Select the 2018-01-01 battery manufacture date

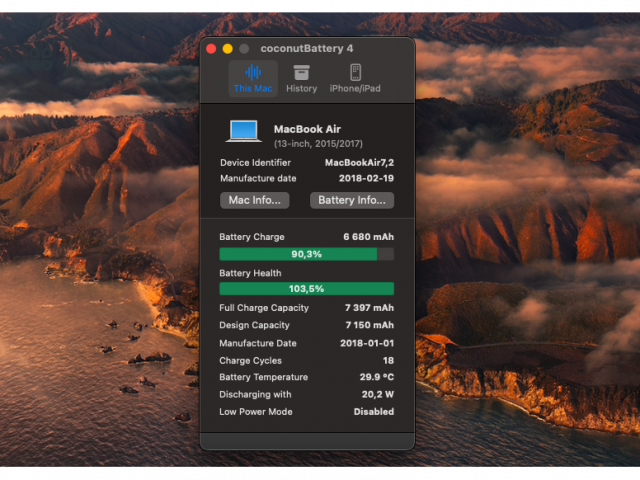(367, 343)
